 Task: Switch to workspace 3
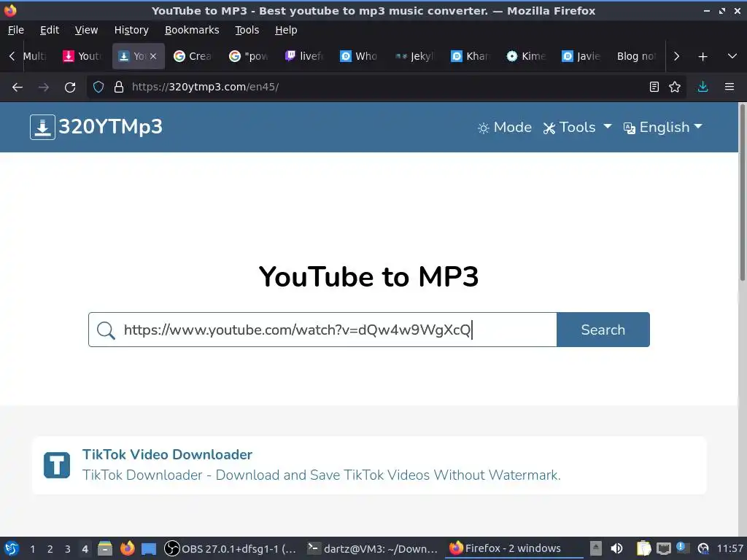coord(68,549)
